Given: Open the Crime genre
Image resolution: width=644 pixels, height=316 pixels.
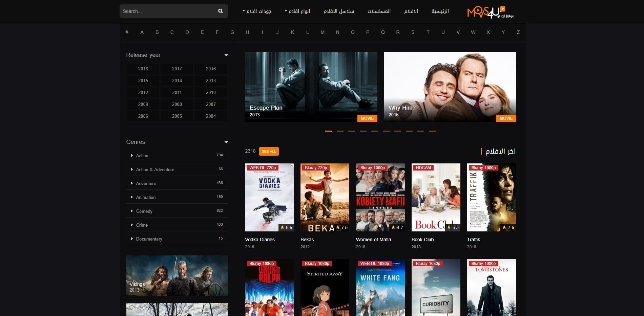Looking at the screenshot, I should coord(142,225).
